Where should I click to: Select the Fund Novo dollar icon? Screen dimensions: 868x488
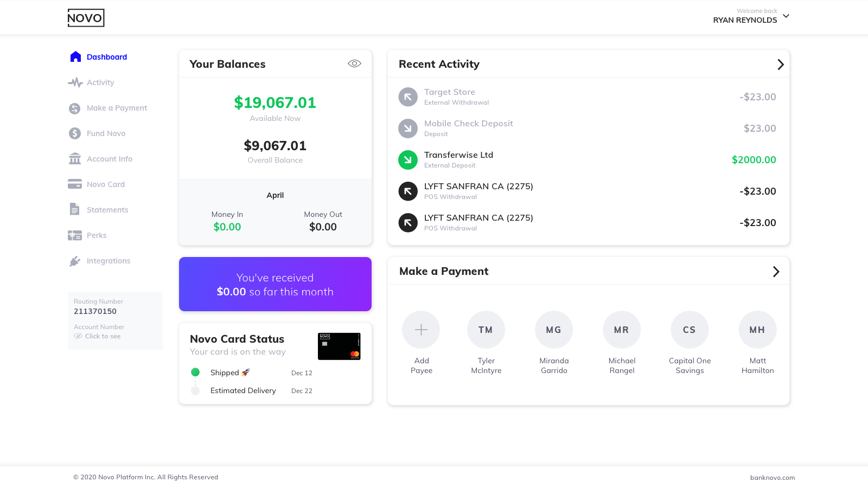click(x=75, y=133)
